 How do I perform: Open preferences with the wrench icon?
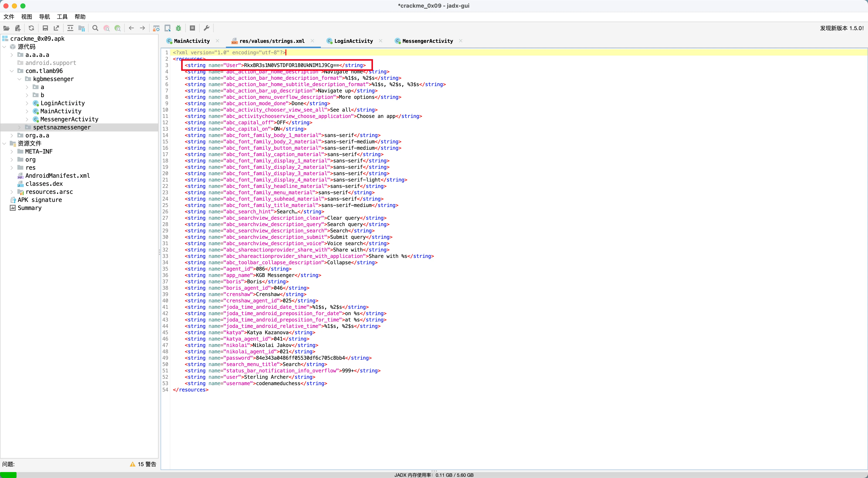tap(206, 28)
